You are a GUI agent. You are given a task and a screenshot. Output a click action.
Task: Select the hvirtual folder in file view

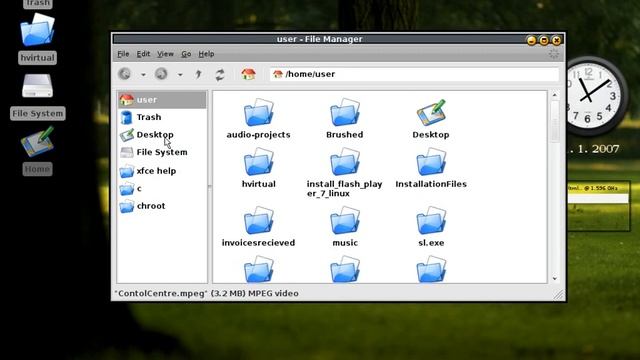(259, 162)
